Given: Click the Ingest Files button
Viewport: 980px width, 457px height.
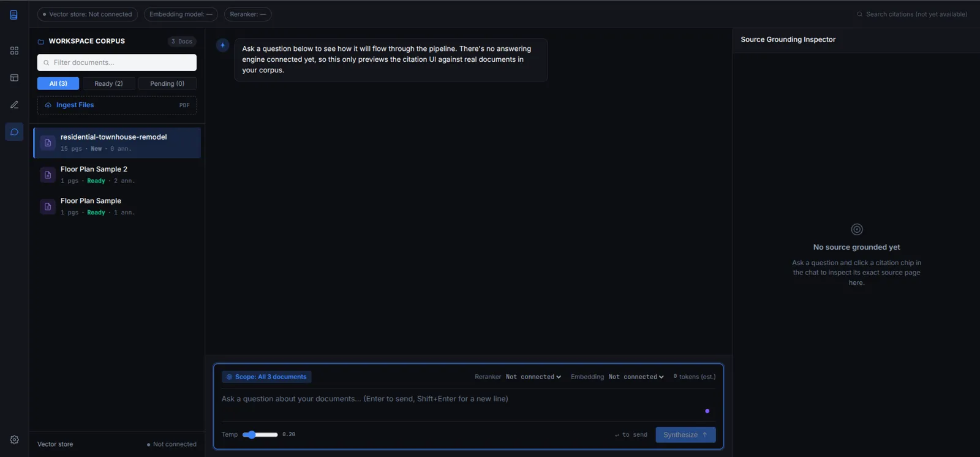Looking at the screenshot, I should coord(117,105).
